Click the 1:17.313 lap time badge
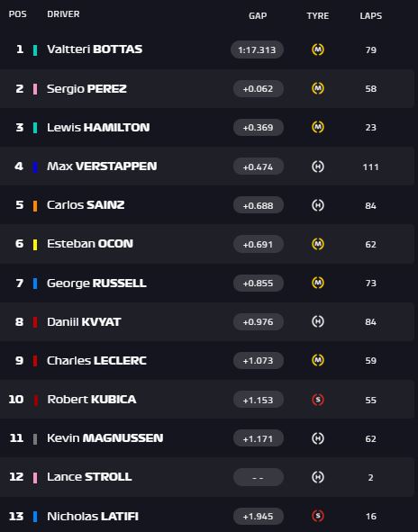 [257, 50]
